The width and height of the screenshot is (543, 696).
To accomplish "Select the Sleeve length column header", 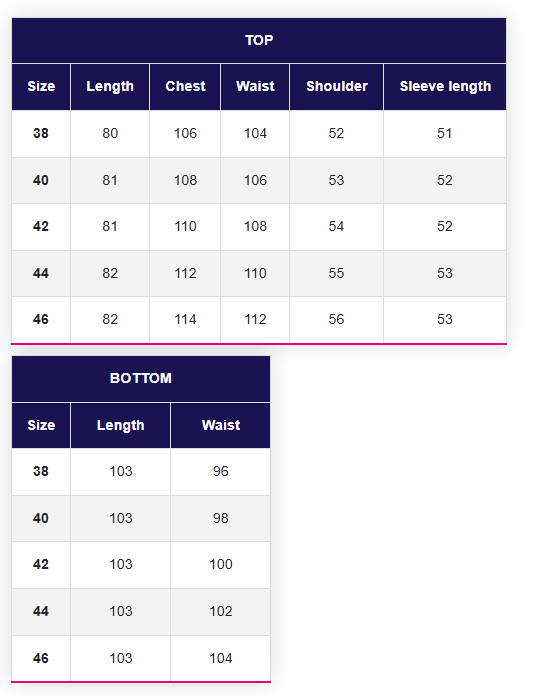I will 445,87.
